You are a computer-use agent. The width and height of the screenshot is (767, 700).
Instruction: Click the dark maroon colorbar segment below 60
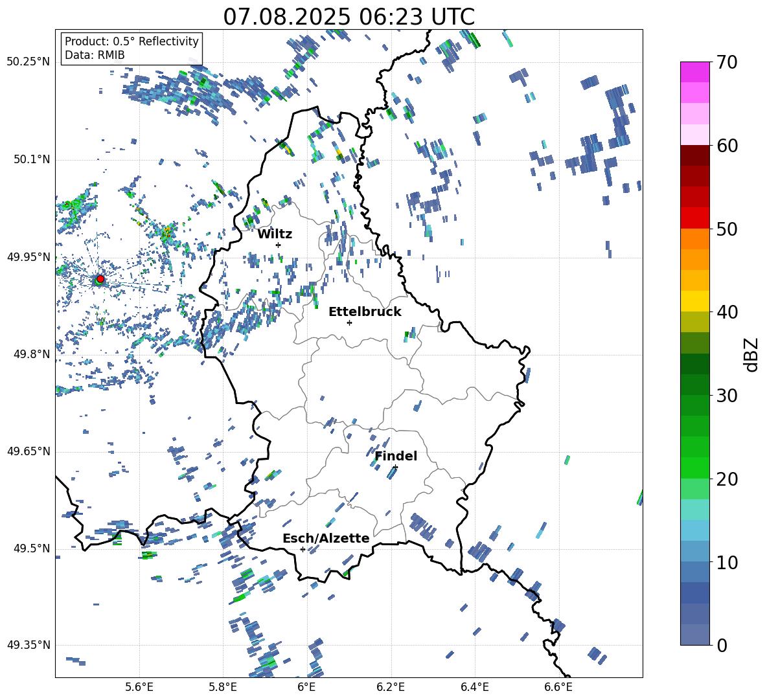pos(695,155)
